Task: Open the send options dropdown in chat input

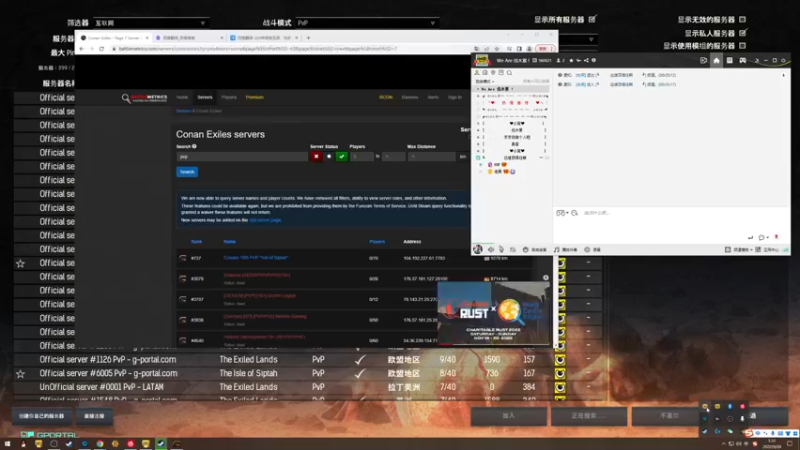Action: point(767,238)
